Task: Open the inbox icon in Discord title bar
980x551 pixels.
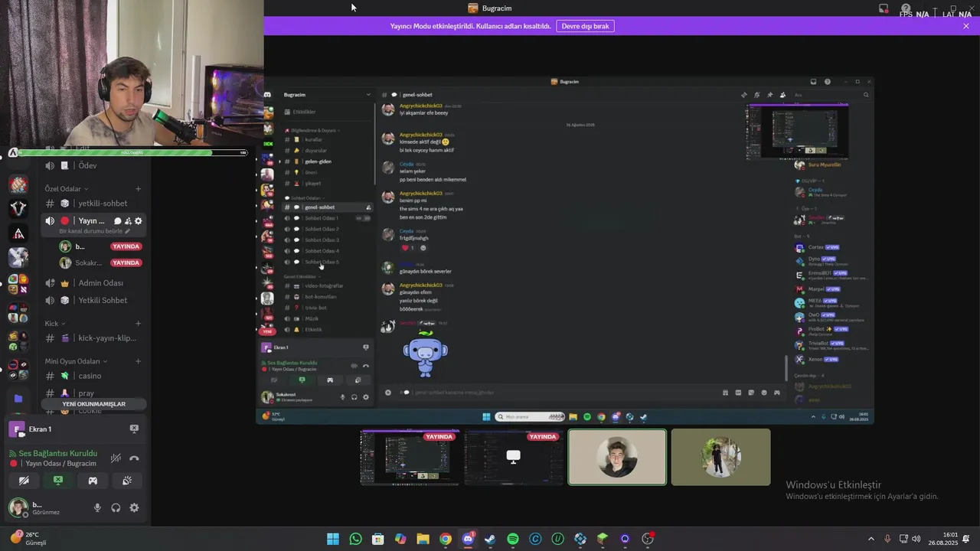Action: pos(884,8)
